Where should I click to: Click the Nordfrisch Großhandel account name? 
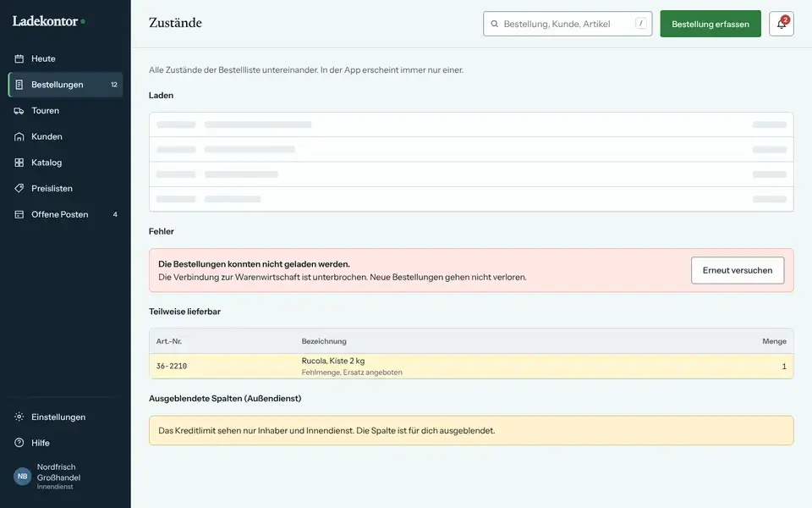[x=58, y=472]
